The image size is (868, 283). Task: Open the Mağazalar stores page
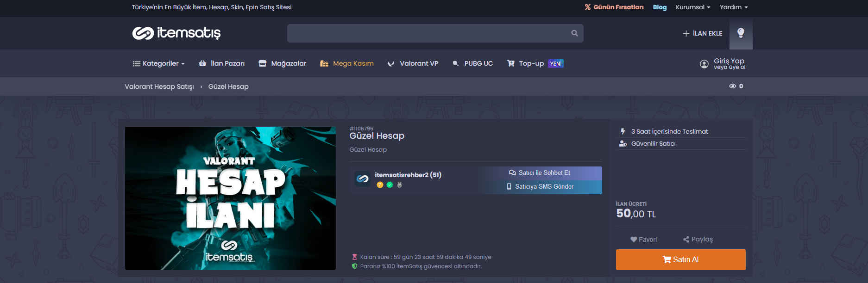pyautogui.click(x=282, y=63)
